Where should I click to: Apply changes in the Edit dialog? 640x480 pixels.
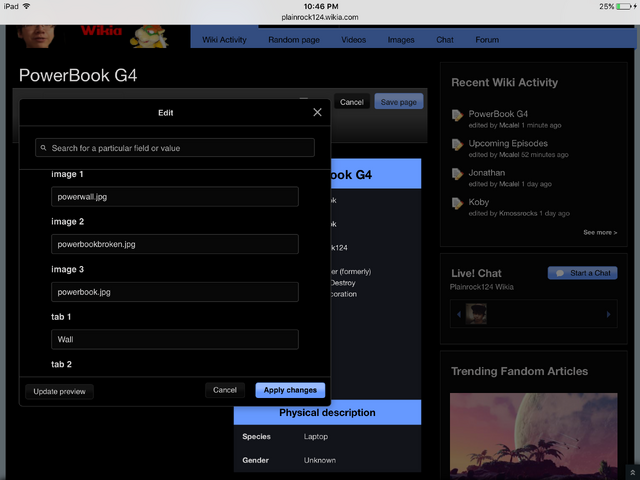pyautogui.click(x=290, y=390)
